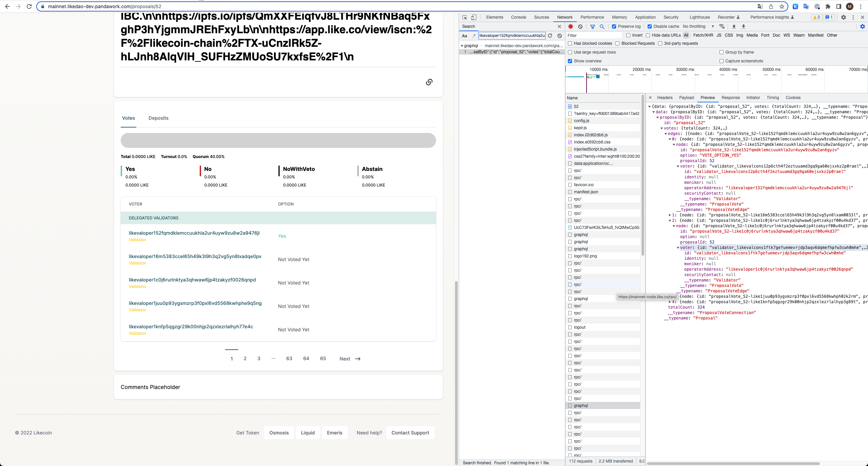Toggle the network filter funnel icon
Image resolution: width=868 pixels, height=466 pixels.
coord(592,26)
